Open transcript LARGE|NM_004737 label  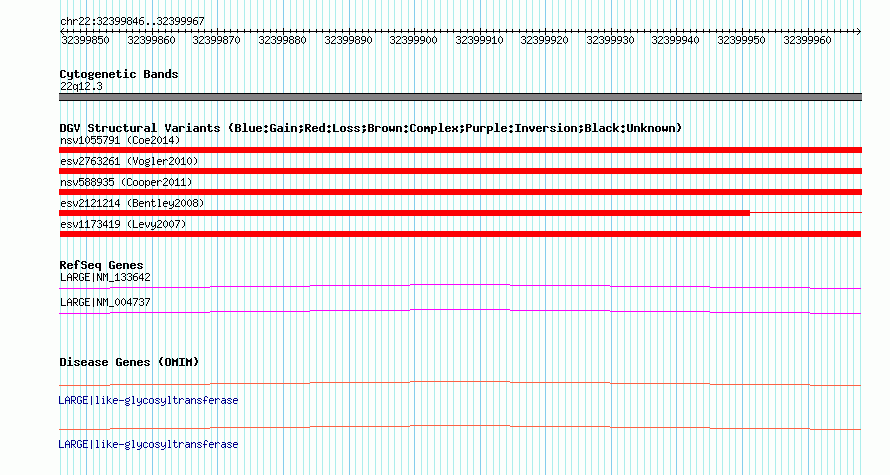(105, 302)
